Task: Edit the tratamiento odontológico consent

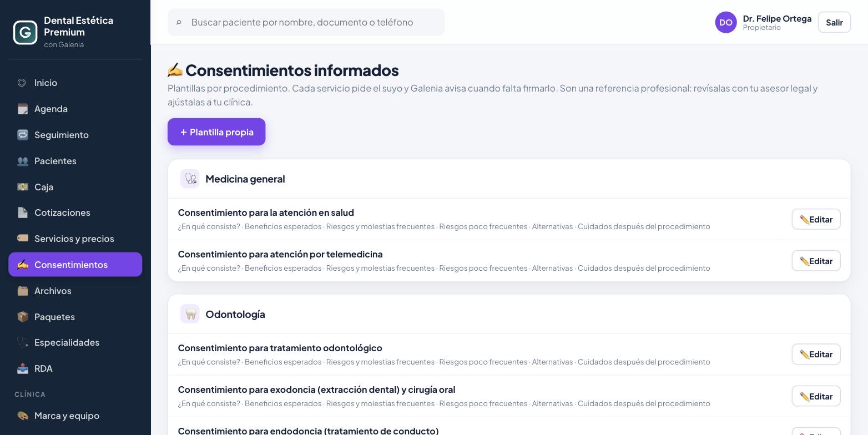Action: click(816, 354)
